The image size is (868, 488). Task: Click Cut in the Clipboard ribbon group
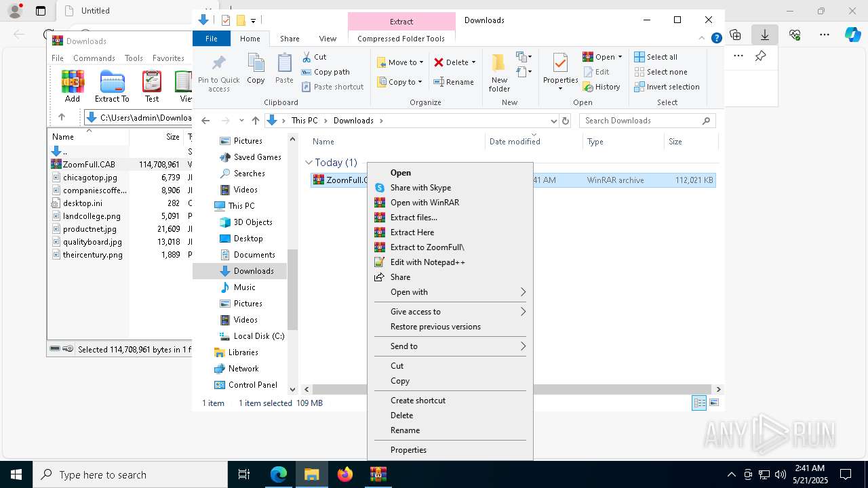click(314, 57)
